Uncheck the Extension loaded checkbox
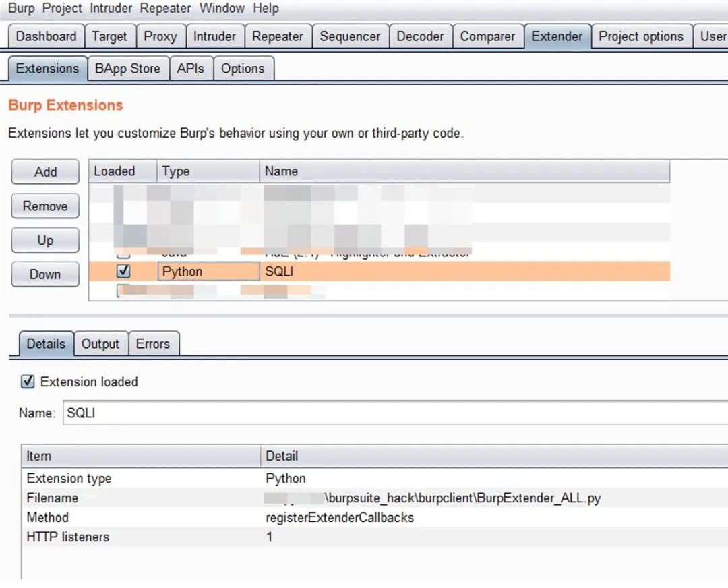 click(x=28, y=382)
